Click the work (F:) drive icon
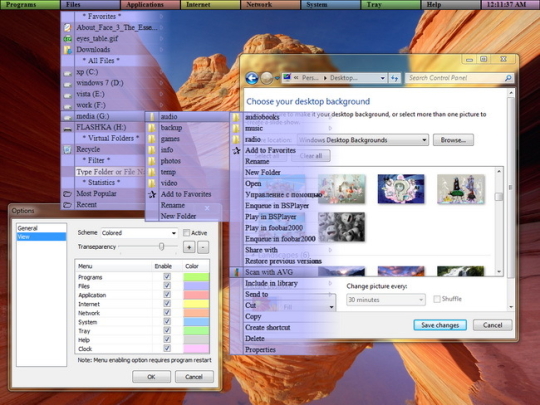This screenshot has height=405, width=540. pyautogui.click(x=68, y=106)
